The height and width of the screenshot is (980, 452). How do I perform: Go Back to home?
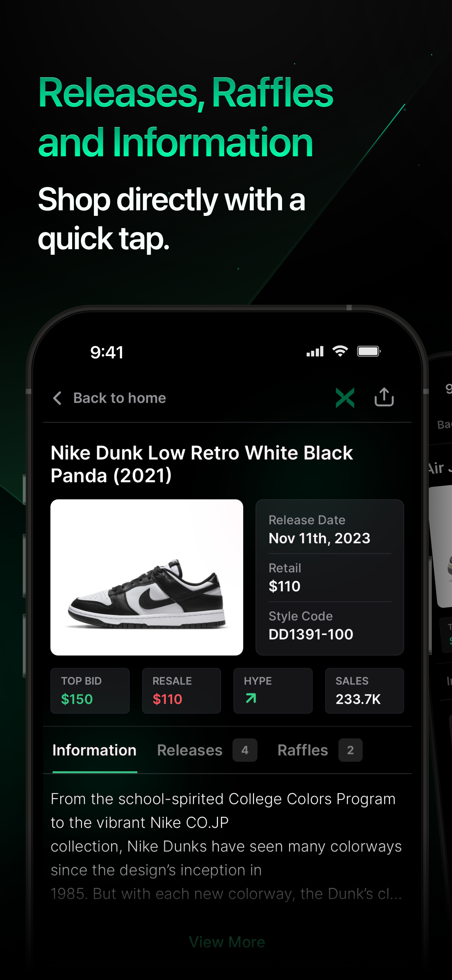coord(119,398)
